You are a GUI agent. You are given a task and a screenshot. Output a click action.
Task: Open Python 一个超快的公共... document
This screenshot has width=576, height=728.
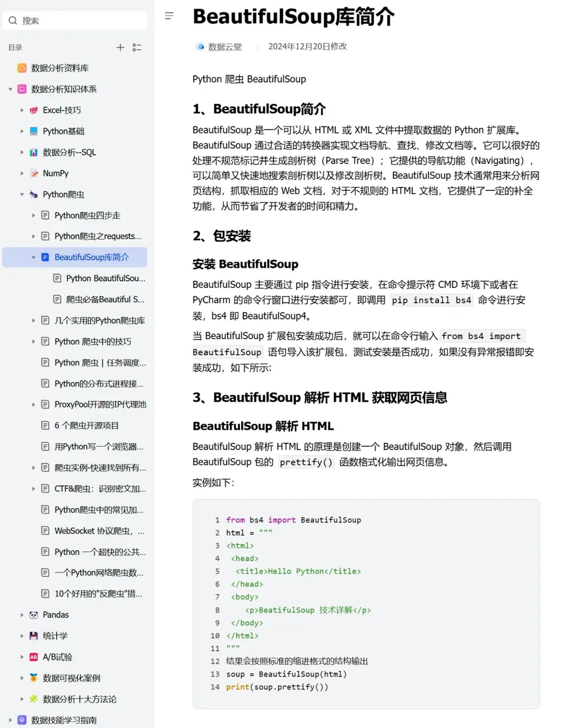coord(100,552)
